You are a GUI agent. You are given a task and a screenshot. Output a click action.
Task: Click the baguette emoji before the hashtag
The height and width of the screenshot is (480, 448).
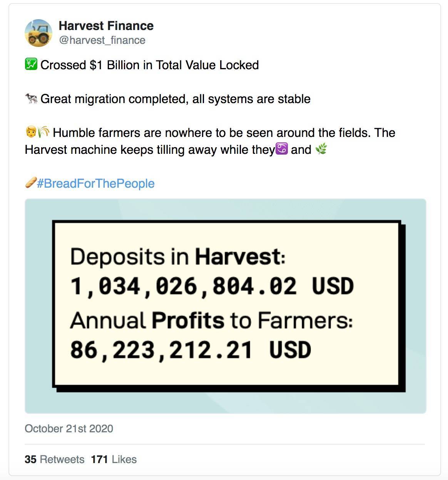[x=31, y=183]
